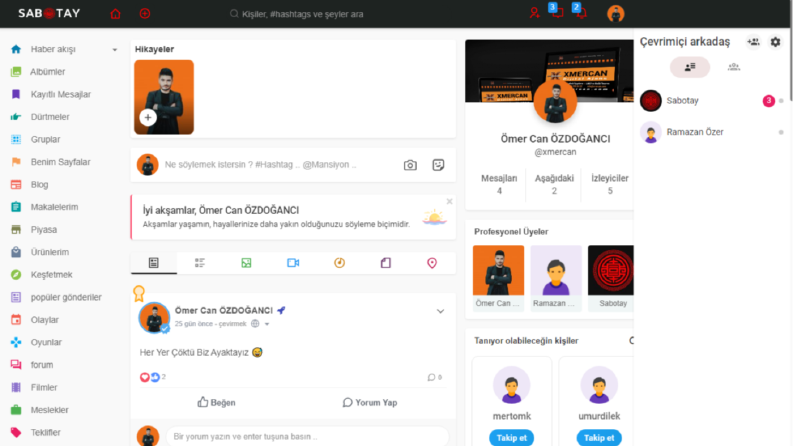Open the home icon in top bar

[x=115, y=14]
